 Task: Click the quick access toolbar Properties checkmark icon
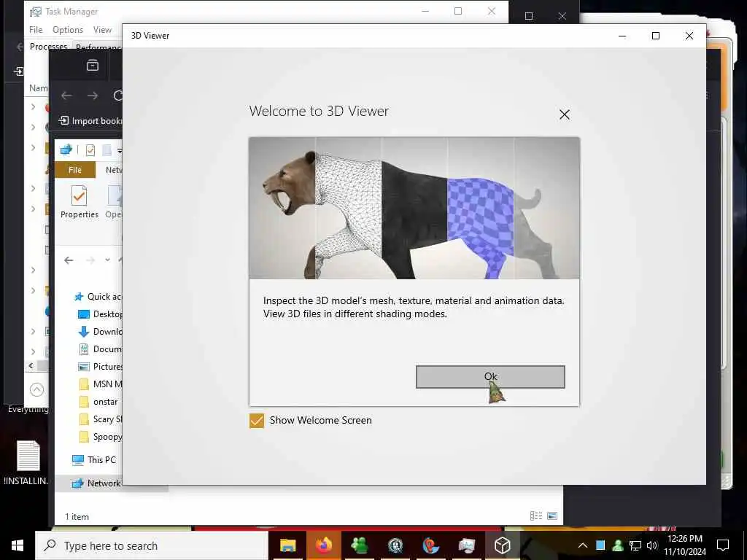coord(90,150)
